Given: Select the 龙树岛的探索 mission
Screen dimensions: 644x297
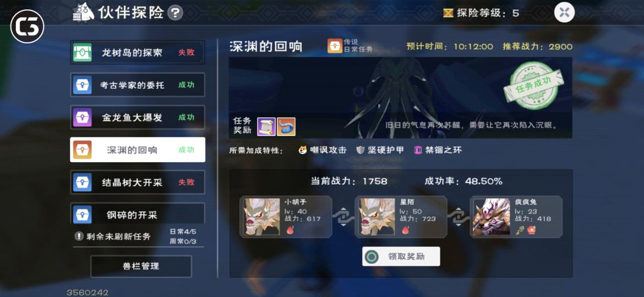Looking at the screenshot, I should (138, 52).
